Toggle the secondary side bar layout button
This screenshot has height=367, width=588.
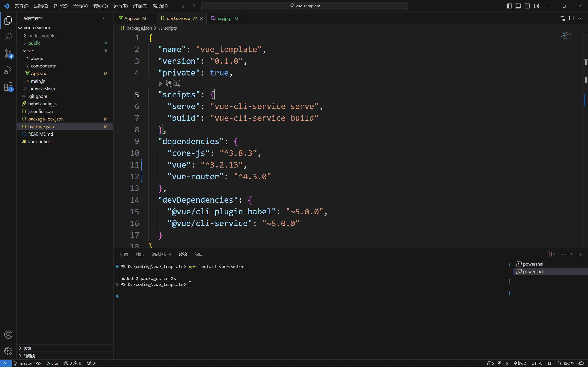527,6
